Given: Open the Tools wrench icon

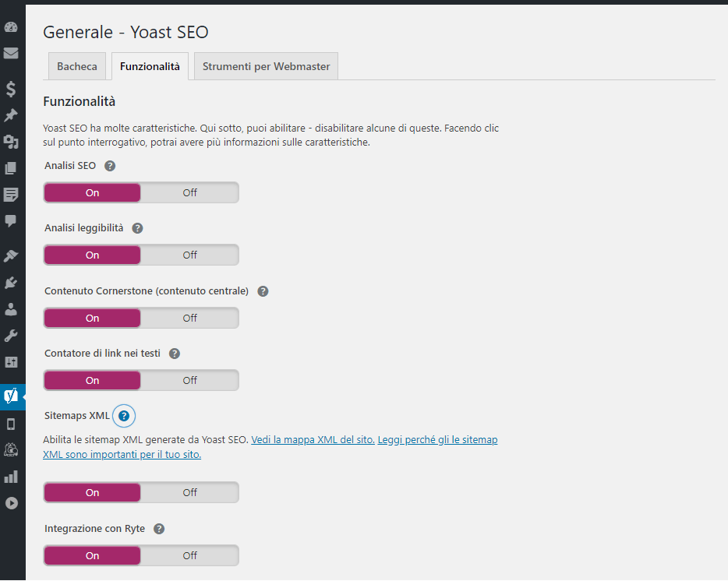Looking at the screenshot, I should click(x=11, y=336).
